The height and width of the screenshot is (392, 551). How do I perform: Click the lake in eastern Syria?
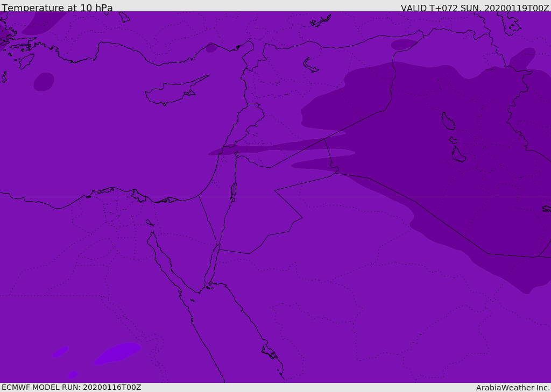pos(310,66)
